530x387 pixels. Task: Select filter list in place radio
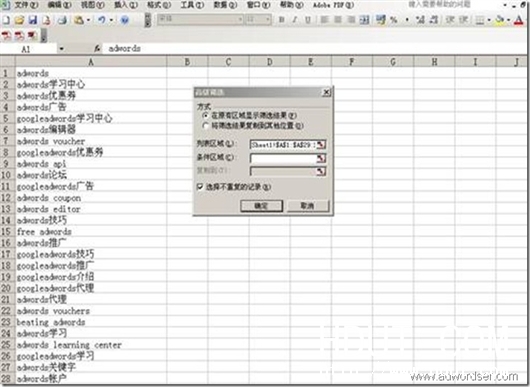[x=205, y=115]
